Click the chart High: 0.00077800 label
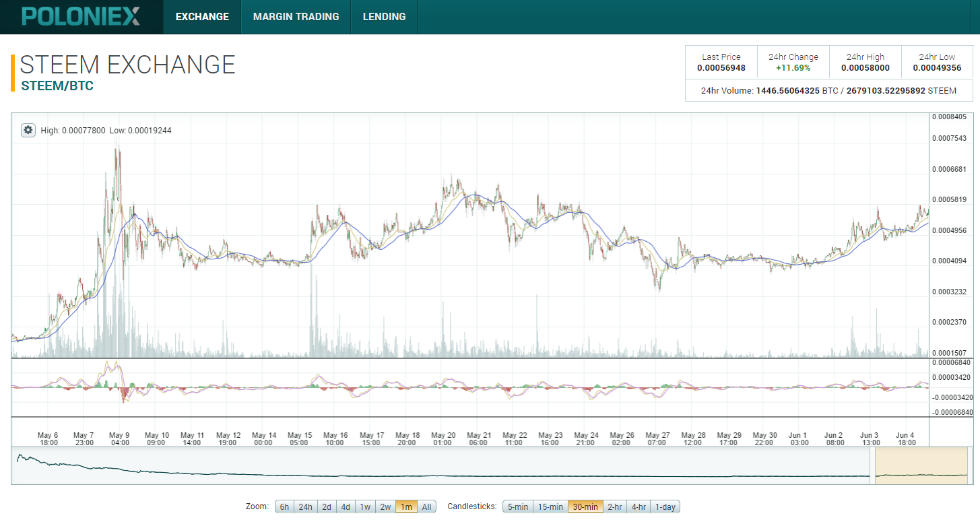Viewport: 980px width, 526px height. pos(73,130)
